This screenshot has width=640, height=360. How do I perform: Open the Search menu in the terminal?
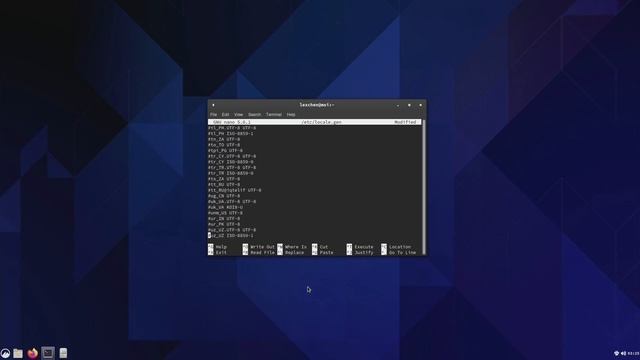click(254, 115)
